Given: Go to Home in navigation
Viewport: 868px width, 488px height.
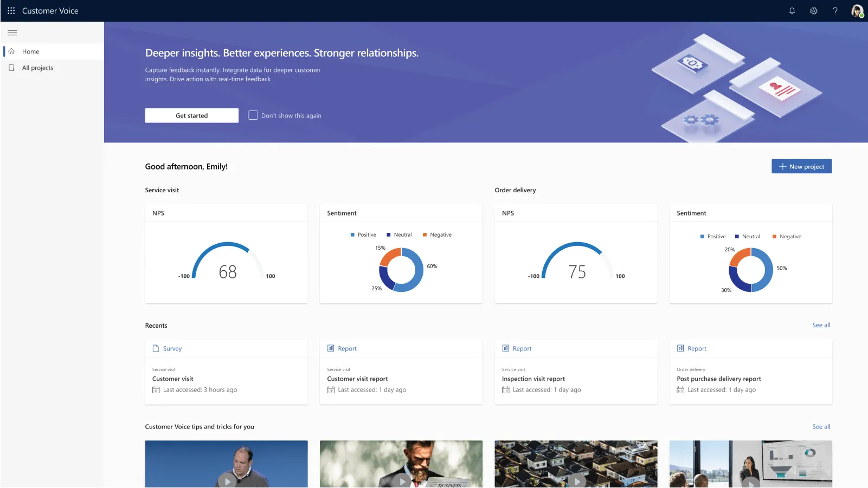Looking at the screenshot, I should 53,51.
